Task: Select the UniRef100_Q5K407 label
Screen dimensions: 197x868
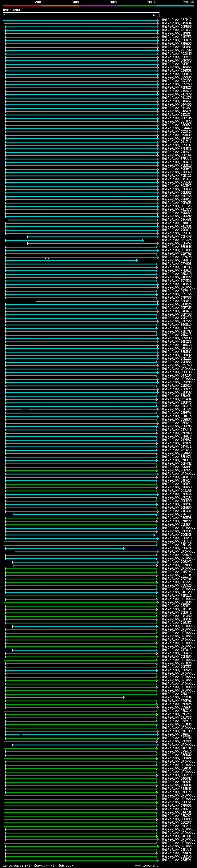Action: (x=177, y=243)
